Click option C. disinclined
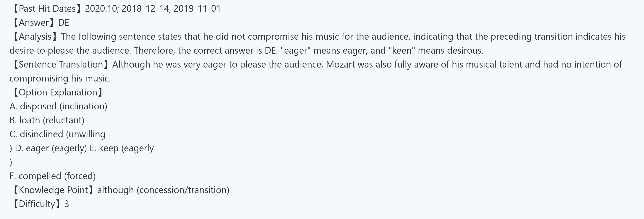The image size is (644, 219). [x=57, y=134]
